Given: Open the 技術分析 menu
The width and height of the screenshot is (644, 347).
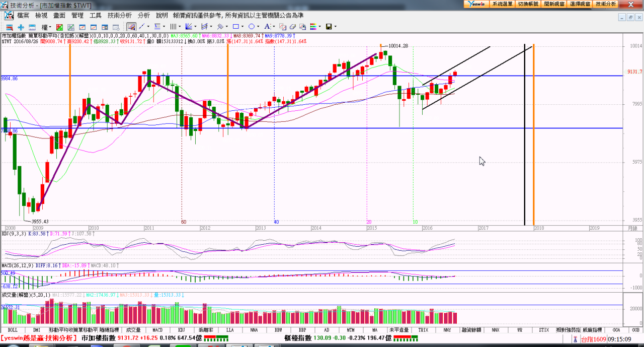Looking at the screenshot, I should pos(120,16).
